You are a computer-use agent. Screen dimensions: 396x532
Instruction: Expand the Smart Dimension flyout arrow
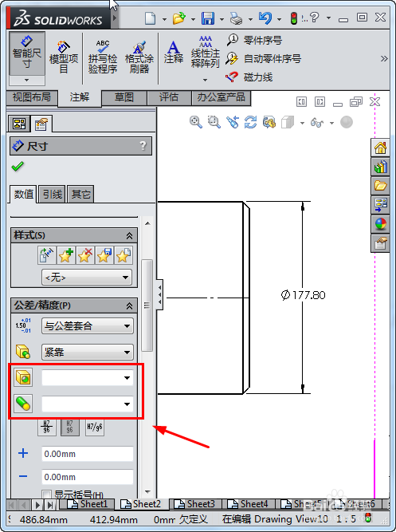tap(26, 81)
